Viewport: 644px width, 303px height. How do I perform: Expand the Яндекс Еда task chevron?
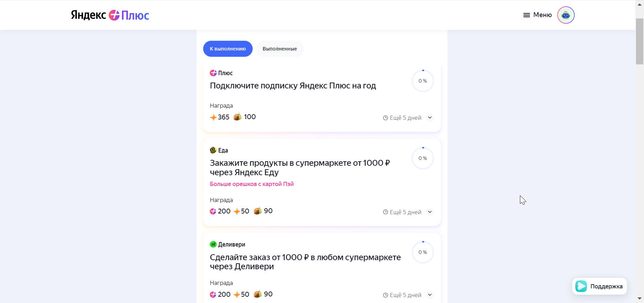point(430,212)
